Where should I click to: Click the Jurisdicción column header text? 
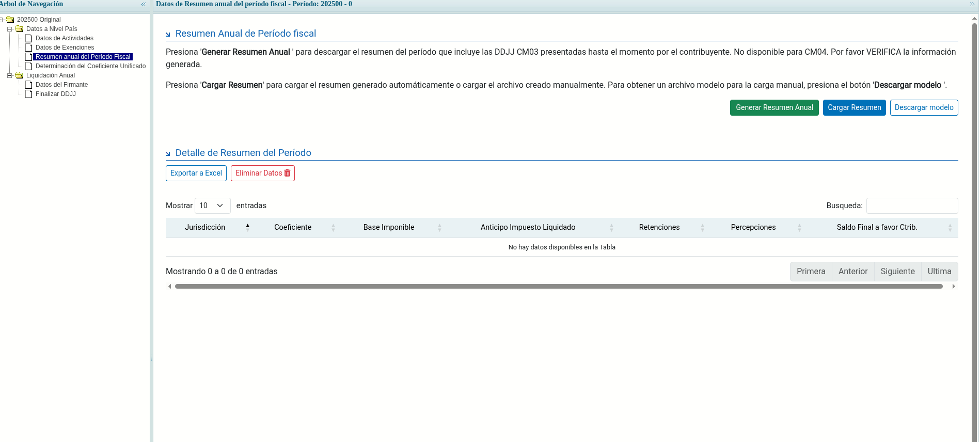[x=205, y=227]
